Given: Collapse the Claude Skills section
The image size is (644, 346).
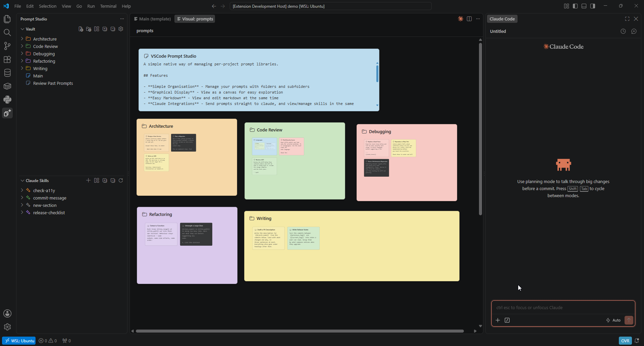Looking at the screenshot, I should (x=22, y=180).
